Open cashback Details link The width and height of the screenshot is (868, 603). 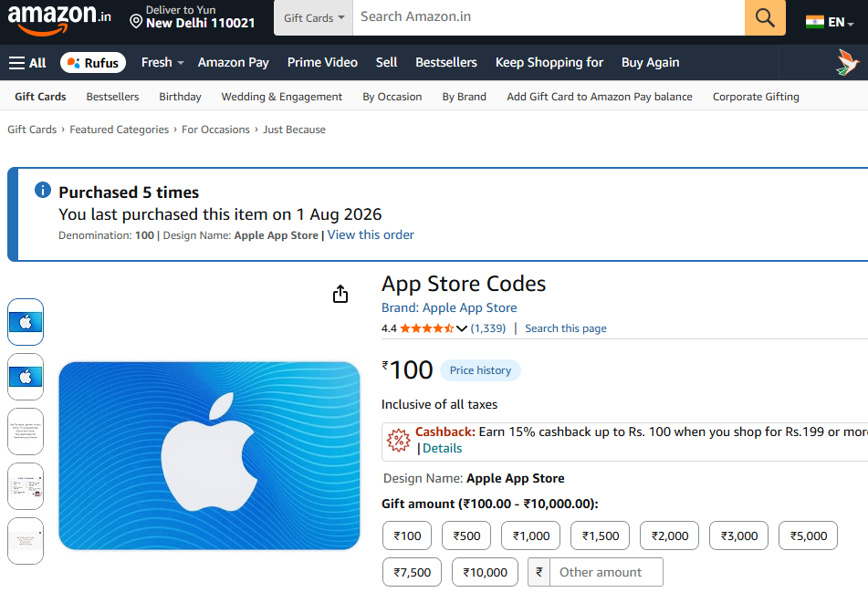point(442,449)
